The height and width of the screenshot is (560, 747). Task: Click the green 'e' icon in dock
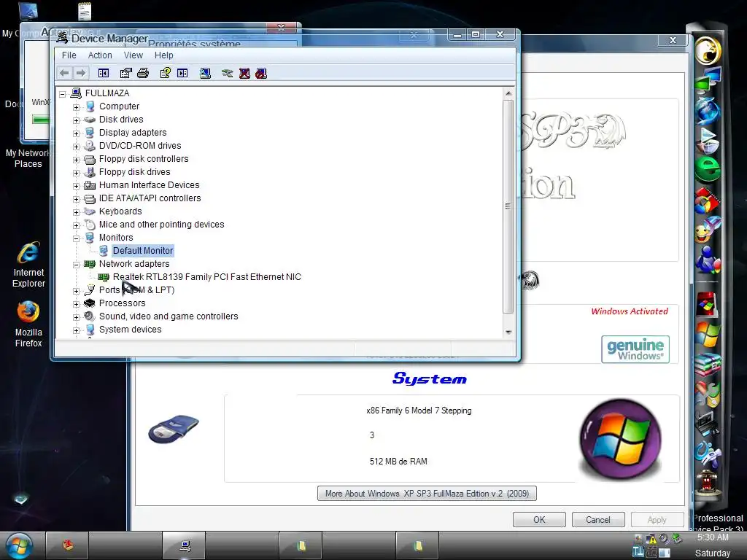pyautogui.click(x=708, y=169)
